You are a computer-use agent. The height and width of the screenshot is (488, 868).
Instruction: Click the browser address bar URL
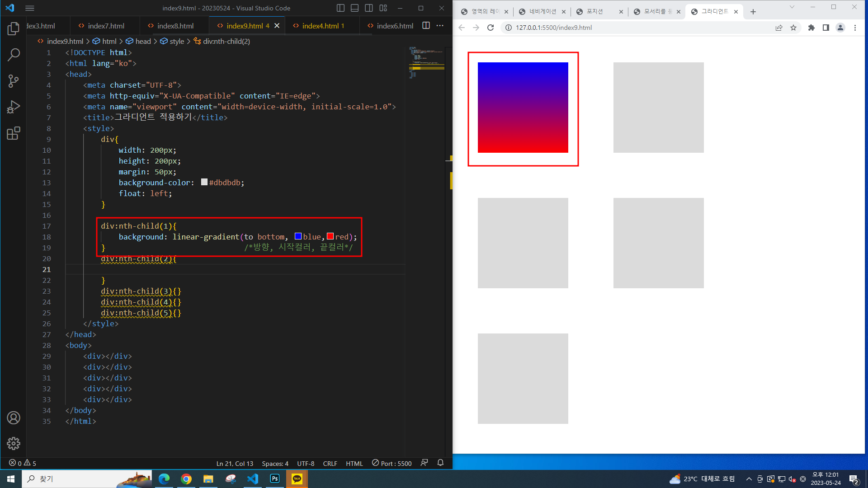click(x=554, y=28)
